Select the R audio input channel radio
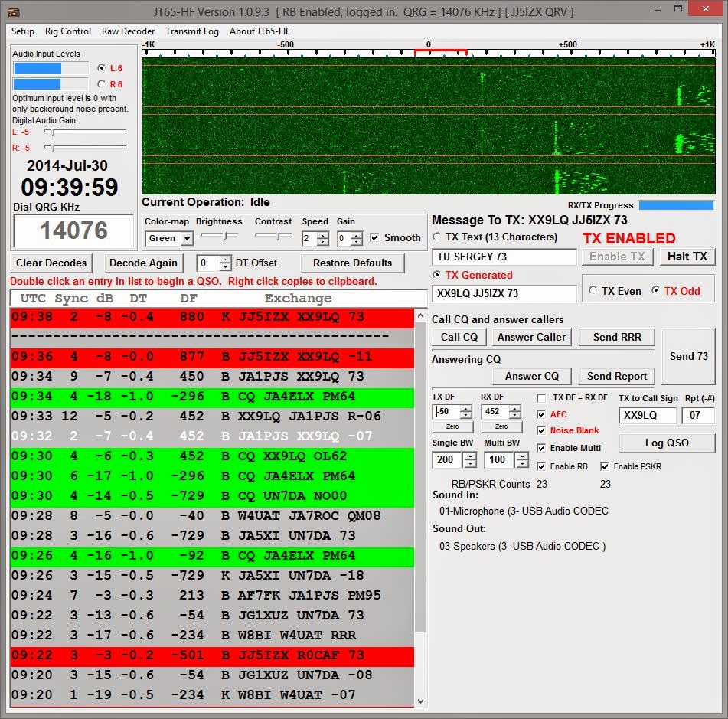 (101, 84)
